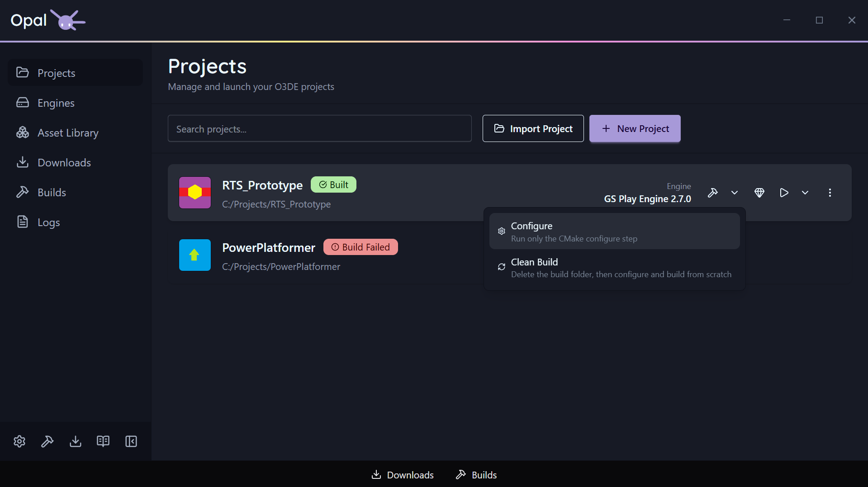Select Configure from the build menu
Image resolution: width=868 pixels, height=487 pixels.
point(614,231)
